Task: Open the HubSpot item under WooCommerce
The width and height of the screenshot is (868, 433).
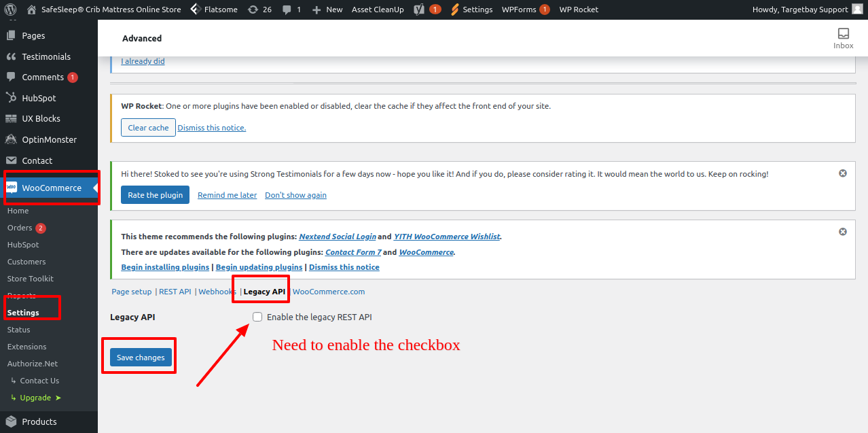Action: coord(23,245)
